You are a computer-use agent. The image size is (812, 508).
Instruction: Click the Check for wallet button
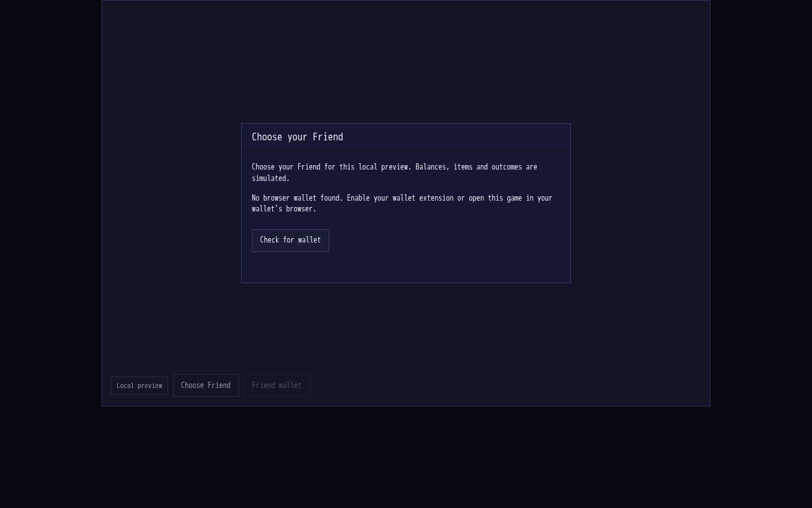tap(291, 241)
